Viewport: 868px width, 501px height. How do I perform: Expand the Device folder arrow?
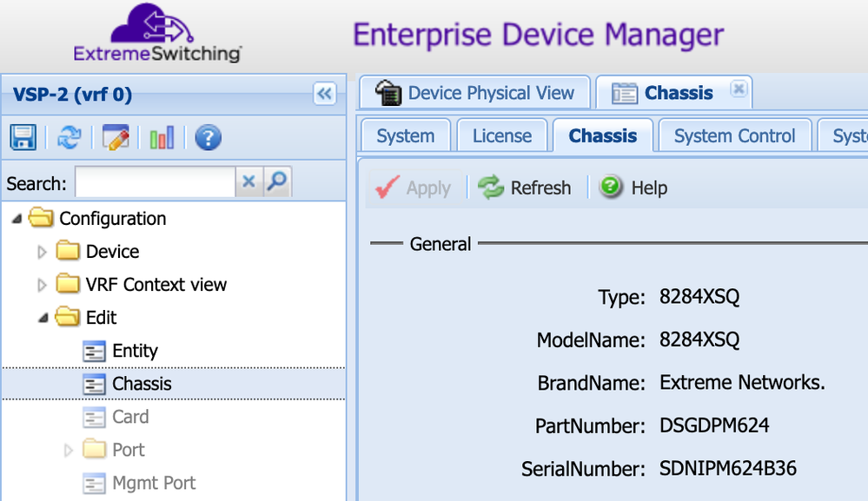click(42, 252)
